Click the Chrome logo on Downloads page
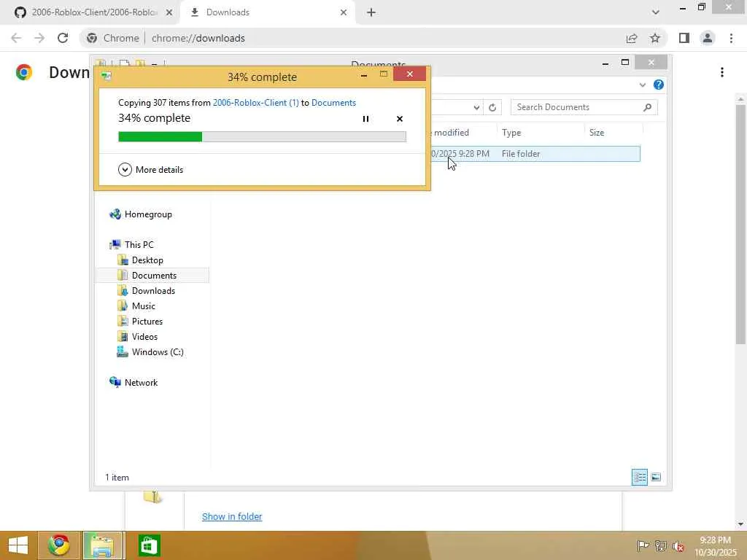Screen dimensions: 747x560 click(24, 72)
